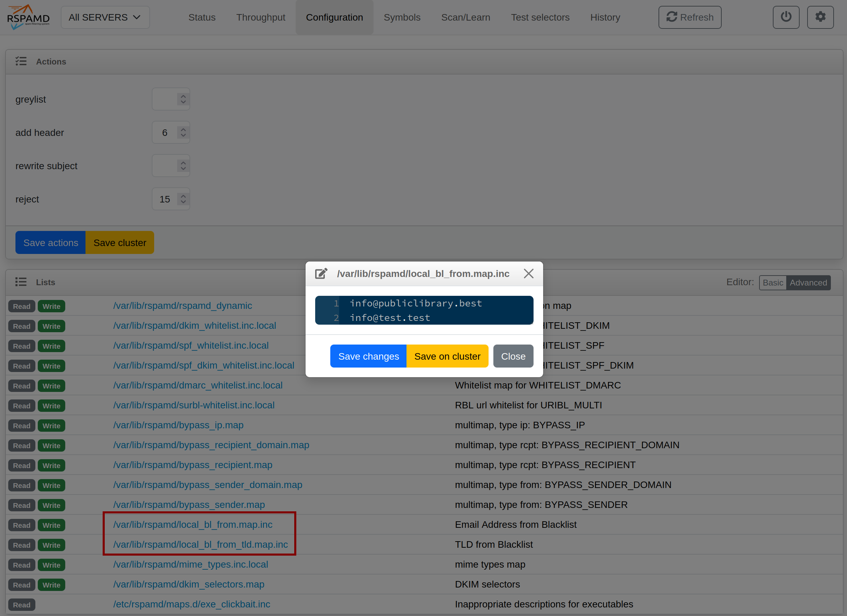Open the Symbols tab
This screenshot has width=847, height=616.
tap(402, 17)
